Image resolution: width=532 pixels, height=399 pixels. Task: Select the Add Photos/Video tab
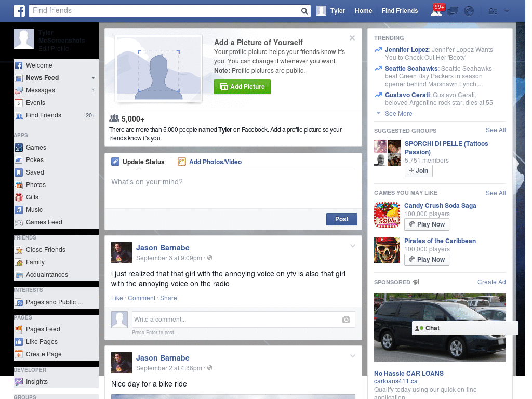point(210,162)
